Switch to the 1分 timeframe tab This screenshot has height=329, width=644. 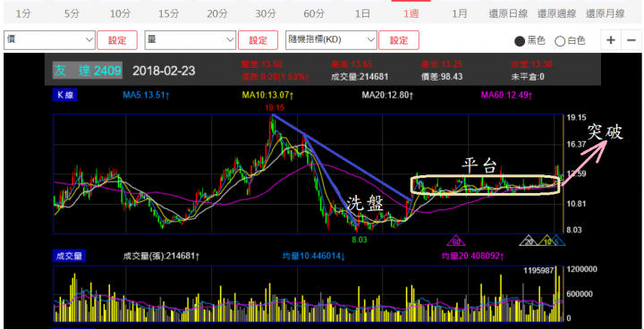(23, 13)
